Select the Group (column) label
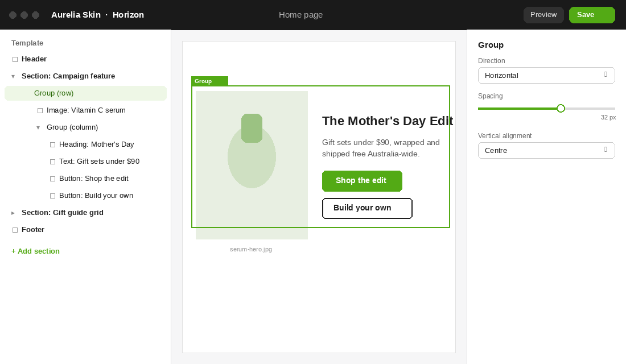 (72, 127)
